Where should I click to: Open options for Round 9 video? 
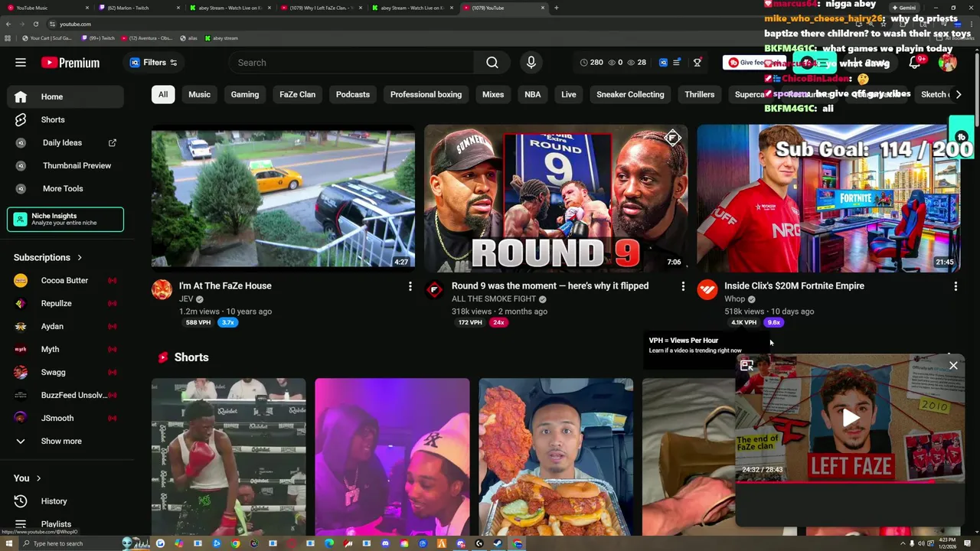[x=683, y=286]
